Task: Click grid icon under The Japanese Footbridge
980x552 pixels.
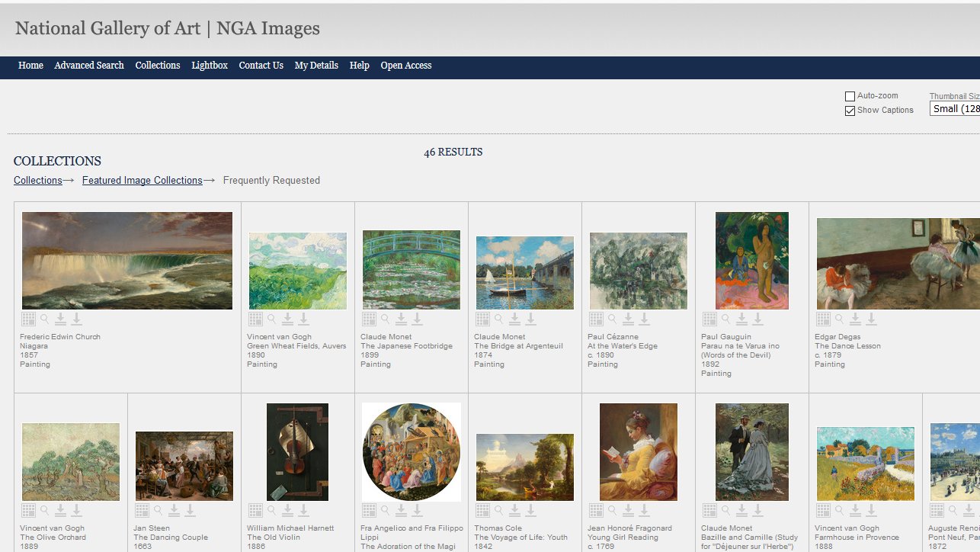Action: pos(369,319)
